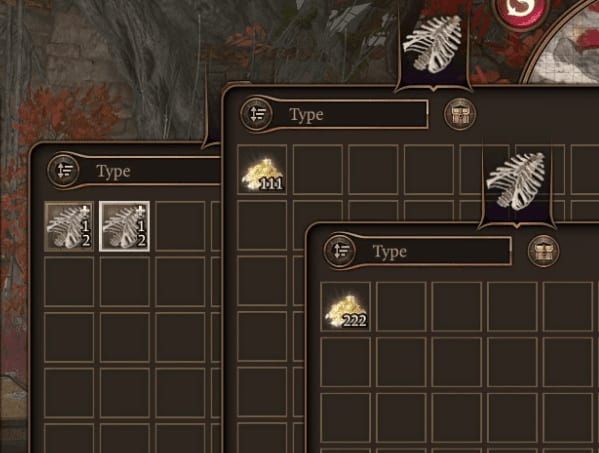Click the ribcage tab icon above the 222 gold container
Viewport: 599px width, 453px height.
516,182
